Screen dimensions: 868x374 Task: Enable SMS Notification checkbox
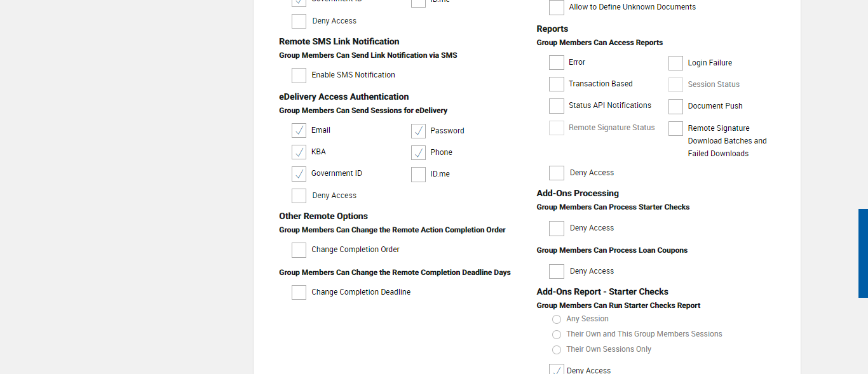299,76
